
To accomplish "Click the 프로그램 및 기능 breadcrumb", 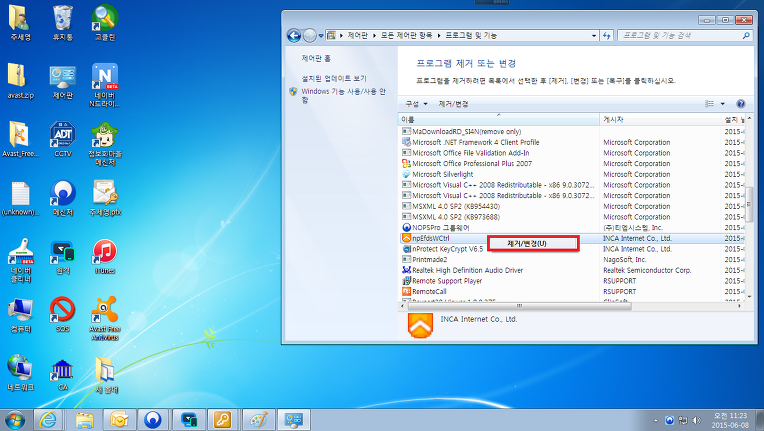I will click(471, 36).
